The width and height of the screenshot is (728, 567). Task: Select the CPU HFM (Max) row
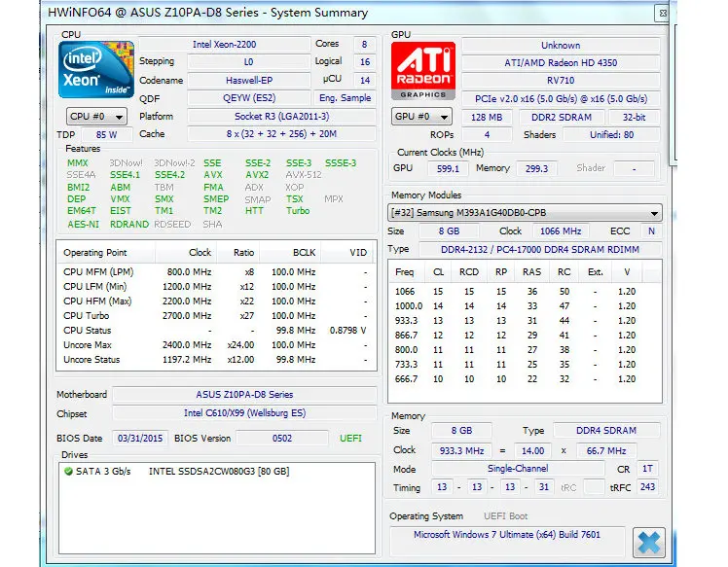click(216, 301)
